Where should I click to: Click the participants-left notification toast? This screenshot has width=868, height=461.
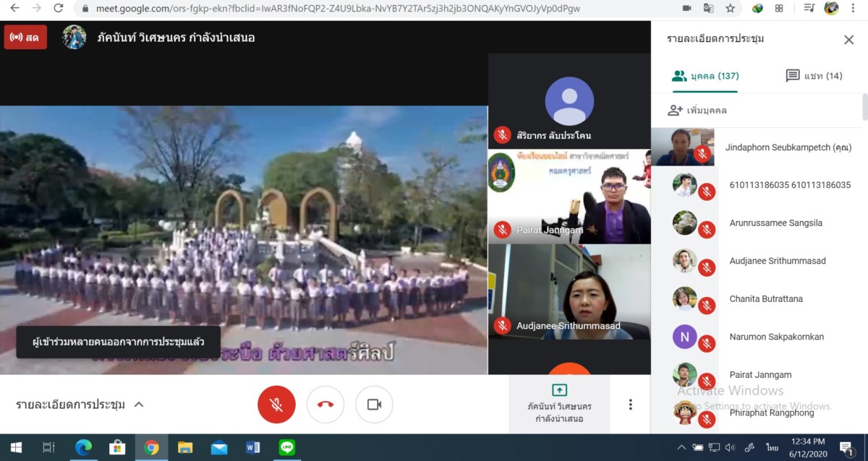click(119, 342)
